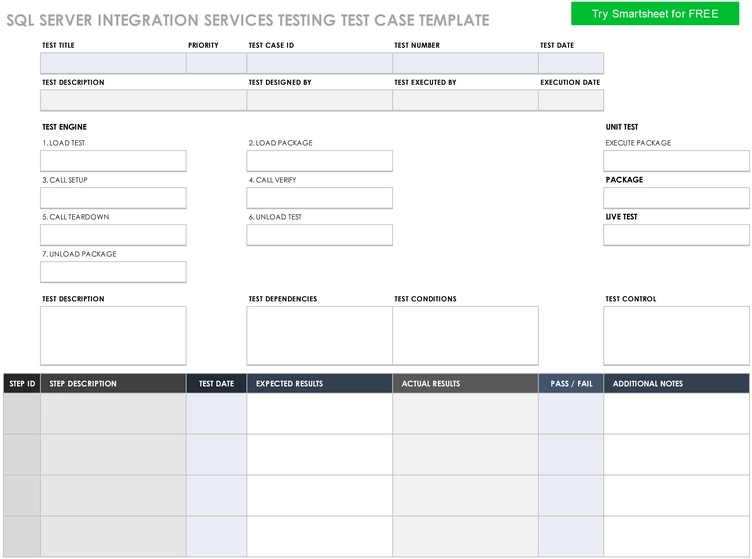The image size is (752, 559).
Task: Click the shaded Test Description field under Test Title
Action: (143, 101)
